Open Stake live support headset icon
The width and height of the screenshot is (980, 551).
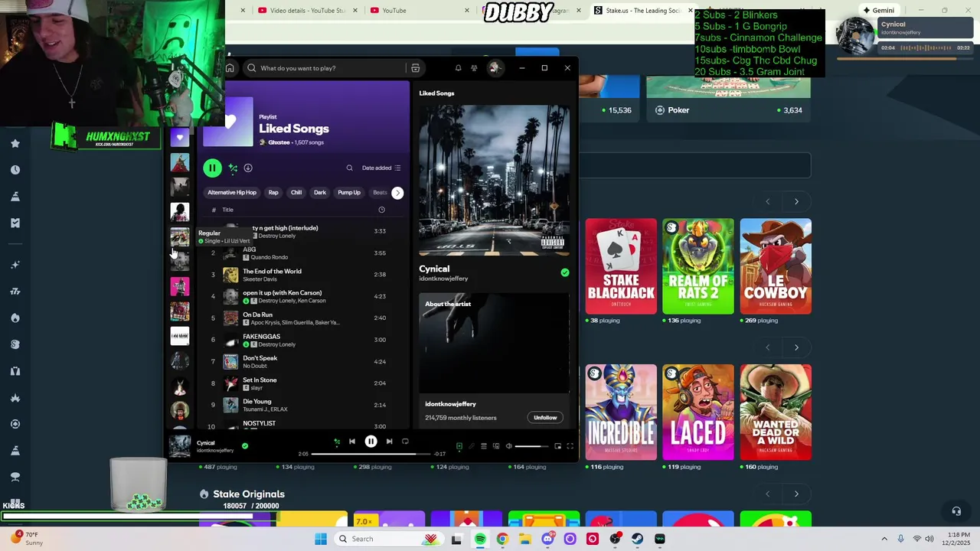point(956,511)
